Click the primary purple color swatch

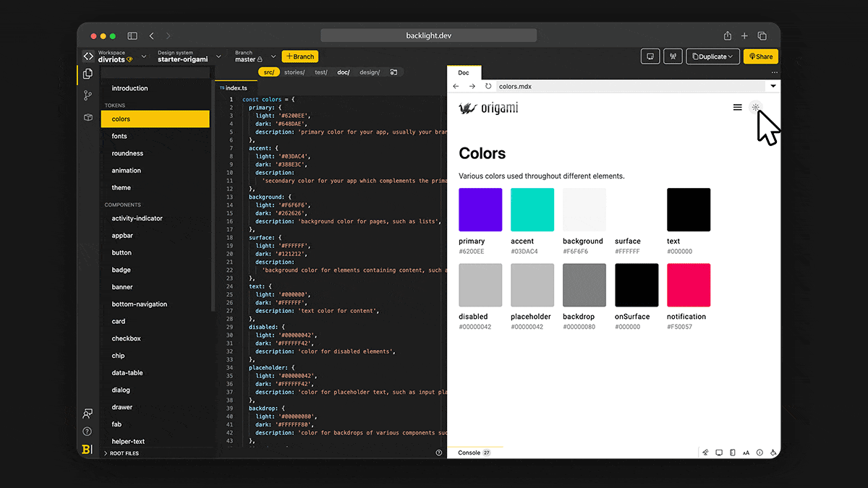(480, 210)
